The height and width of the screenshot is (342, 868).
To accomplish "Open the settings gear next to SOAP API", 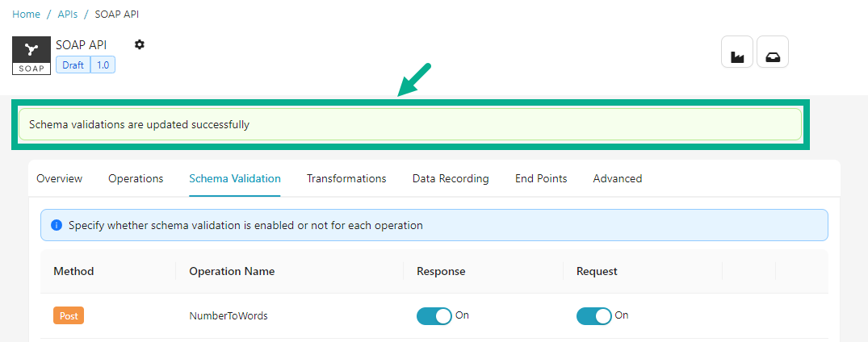I will click(140, 44).
